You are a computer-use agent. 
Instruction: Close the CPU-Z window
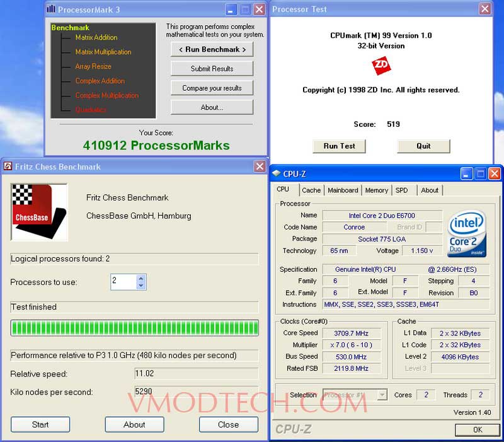(495, 174)
